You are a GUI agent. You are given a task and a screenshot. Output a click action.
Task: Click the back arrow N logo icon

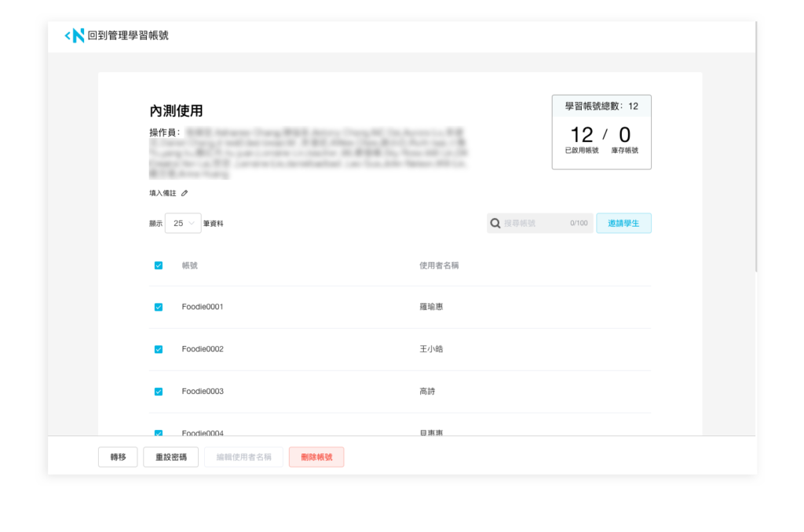pos(75,35)
